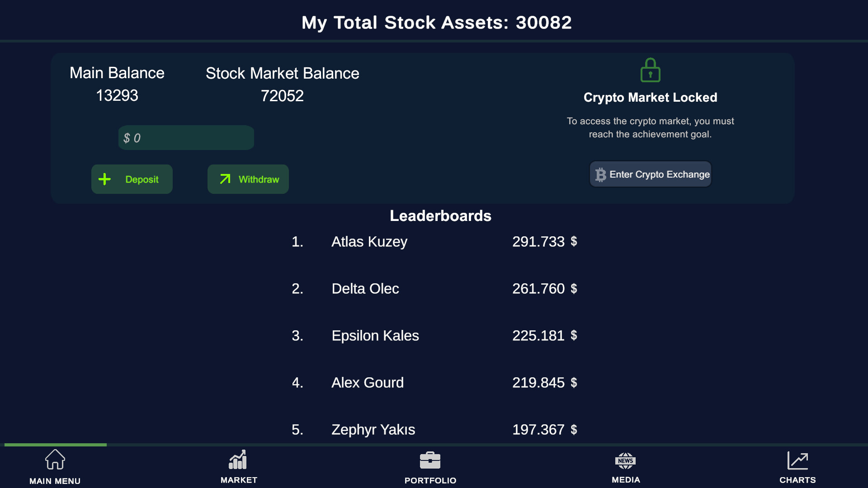The height and width of the screenshot is (488, 868).
Task: Open the Market bar chart icon
Action: pyautogui.click(x=238, y=460)
